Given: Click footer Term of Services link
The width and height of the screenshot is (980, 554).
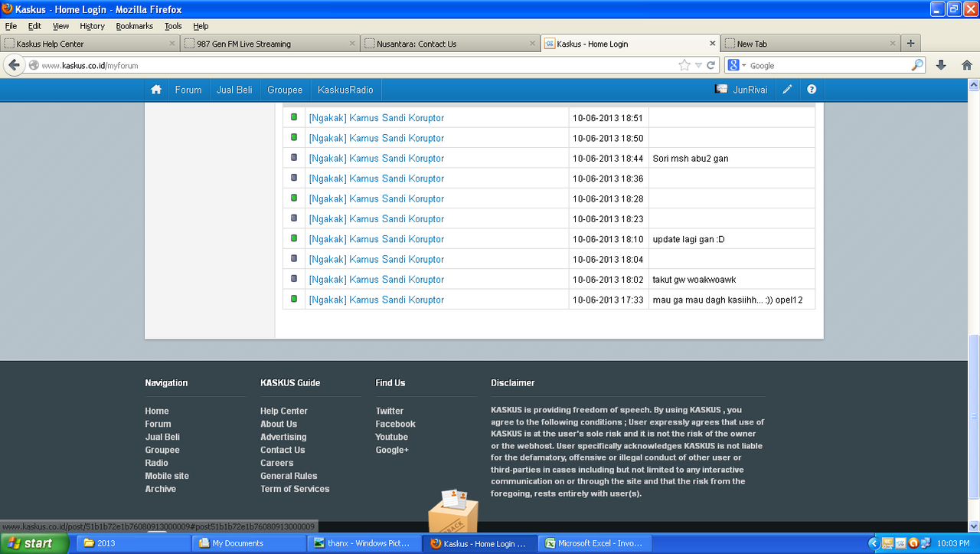Looking at the screenshot, I should coord(295,489).
